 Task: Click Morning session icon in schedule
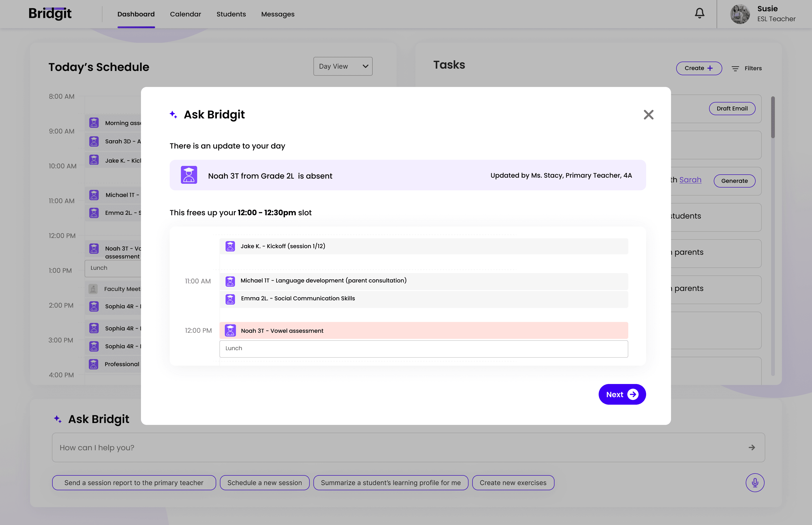coord(94,122)
